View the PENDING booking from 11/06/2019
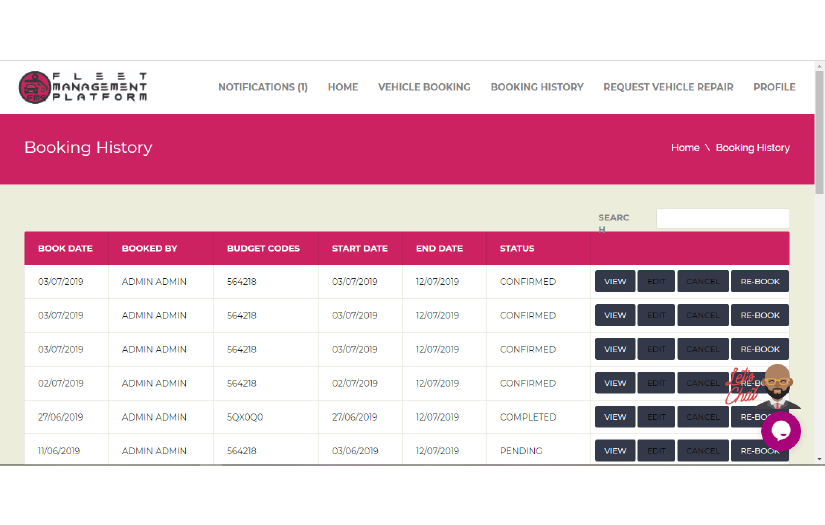Screen dimensions: 825x525 615,451
